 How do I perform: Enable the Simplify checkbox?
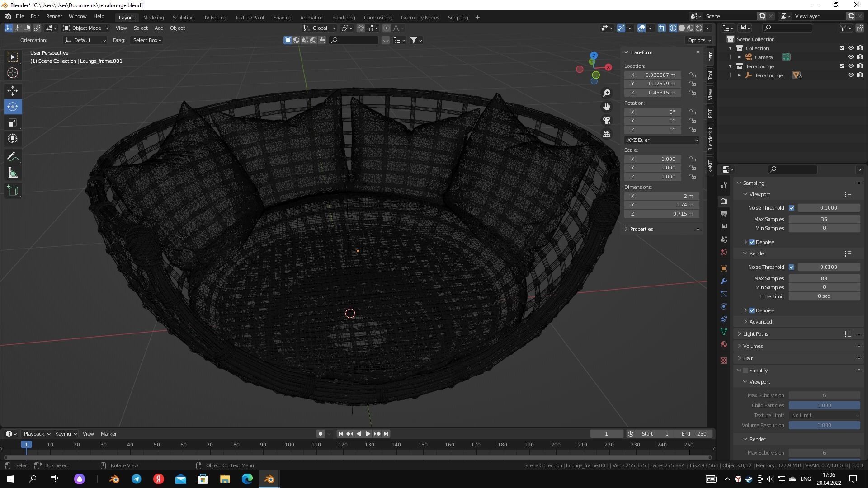(x=745, y=371)
